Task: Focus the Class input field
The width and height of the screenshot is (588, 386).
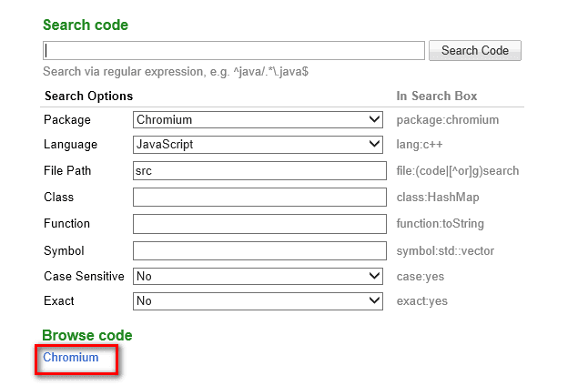Action: 259,198
